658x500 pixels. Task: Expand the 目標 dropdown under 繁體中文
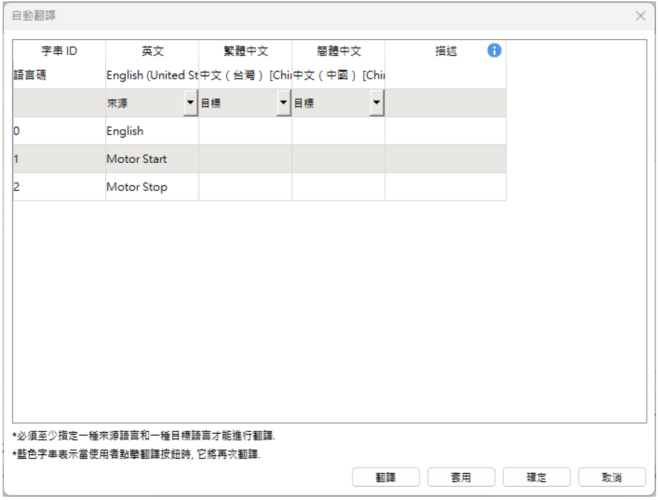coord(283,103)
